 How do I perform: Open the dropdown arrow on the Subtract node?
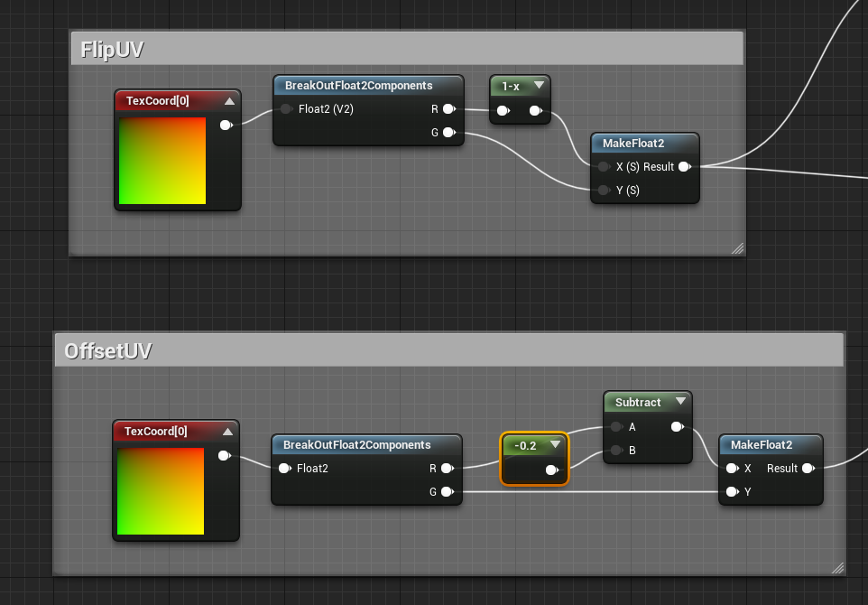pos(679,402)
